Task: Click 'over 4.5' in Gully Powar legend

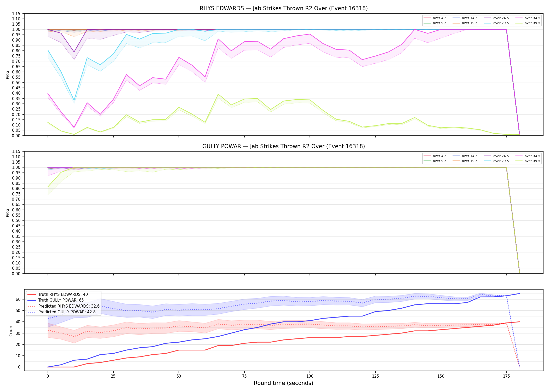Action: (435, 156)
